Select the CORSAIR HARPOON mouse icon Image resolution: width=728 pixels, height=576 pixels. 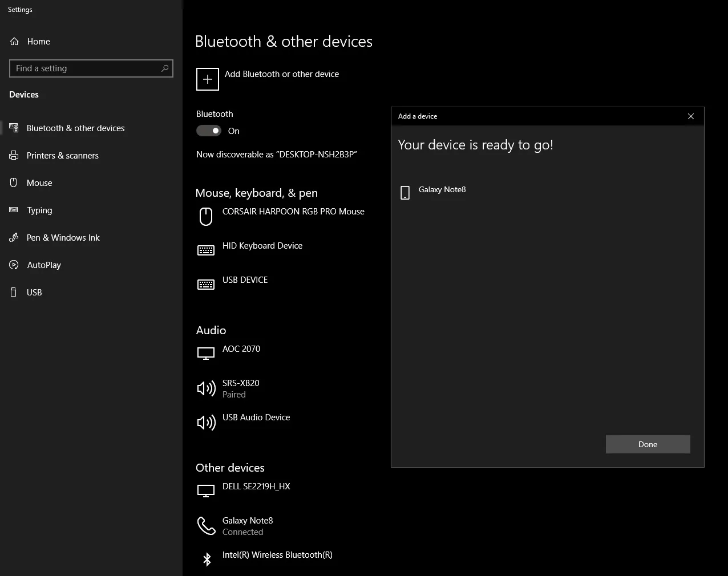tap(205, 217)
